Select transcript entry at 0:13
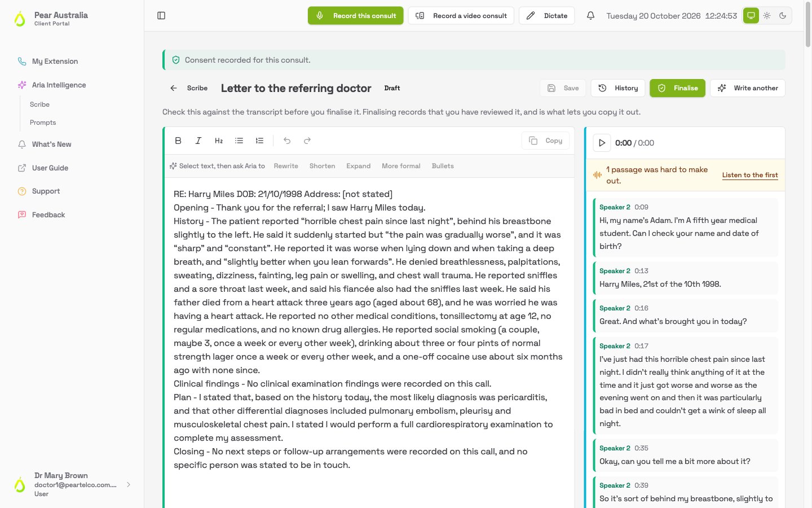The height and width of the screenshot is (508, 812). click(x=685, y=278)
